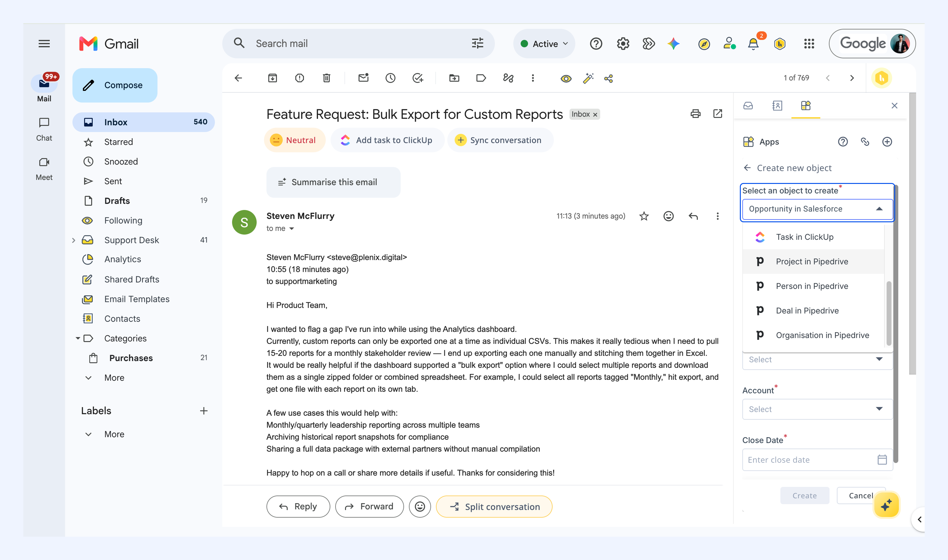948x560 pixels.
Task: Click the Enter close date field
Action: pos(817,460)
